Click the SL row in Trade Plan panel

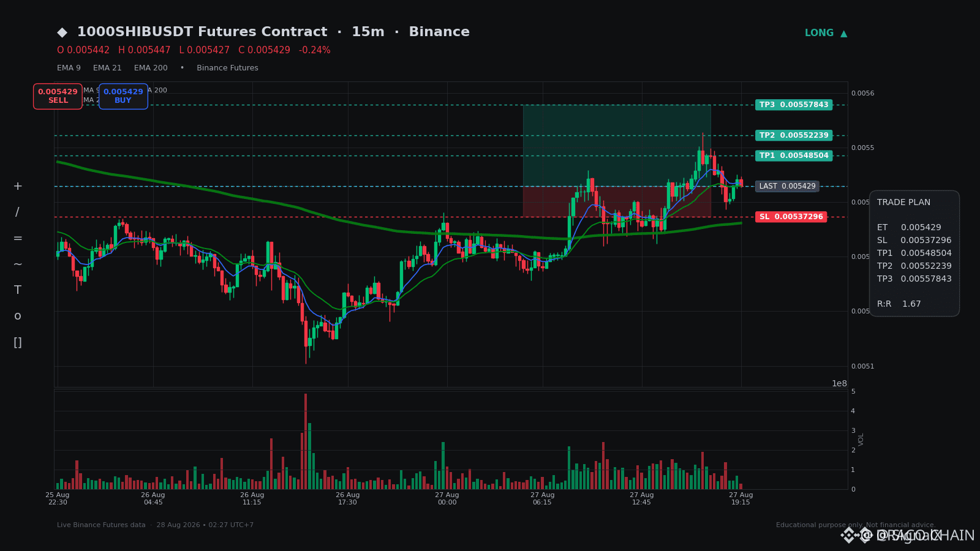(x=914, y=240)
